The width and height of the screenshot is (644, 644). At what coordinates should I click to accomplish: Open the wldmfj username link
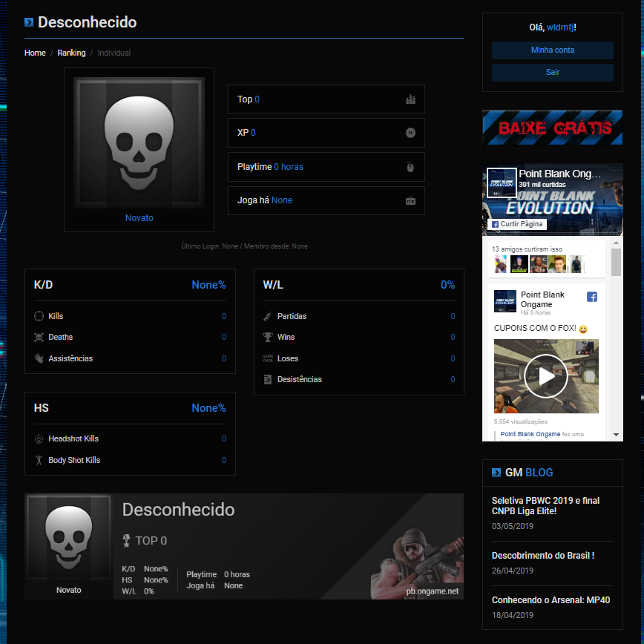[560, 27]
